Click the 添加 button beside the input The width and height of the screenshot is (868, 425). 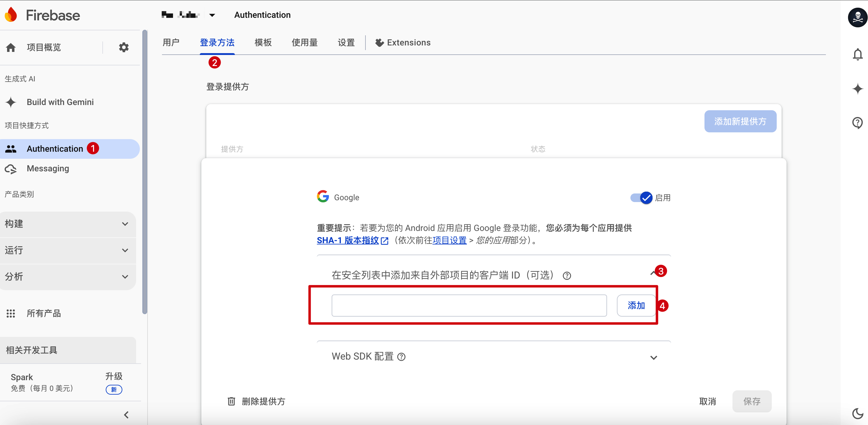pos(636,306)
